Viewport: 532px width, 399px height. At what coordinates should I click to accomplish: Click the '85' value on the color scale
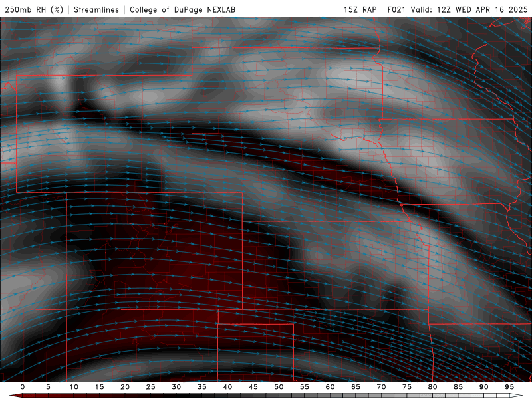tap(458, 387)
